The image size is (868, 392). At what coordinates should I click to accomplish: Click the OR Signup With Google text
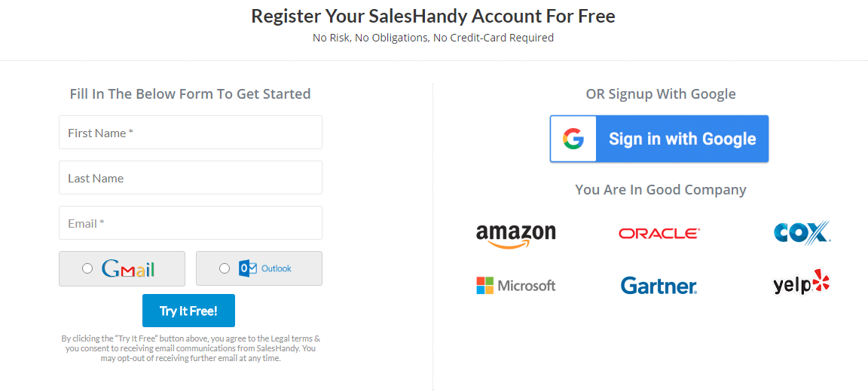[661, 94]
